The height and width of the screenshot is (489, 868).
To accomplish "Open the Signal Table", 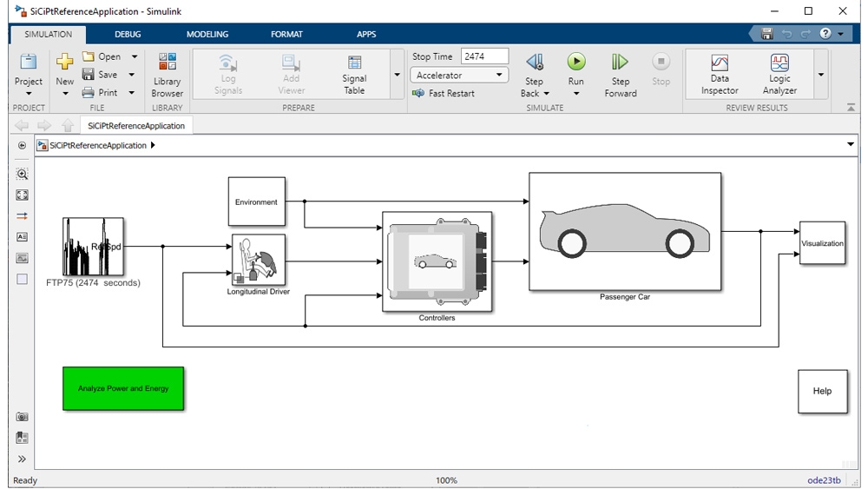I will (x=354, y=73).
